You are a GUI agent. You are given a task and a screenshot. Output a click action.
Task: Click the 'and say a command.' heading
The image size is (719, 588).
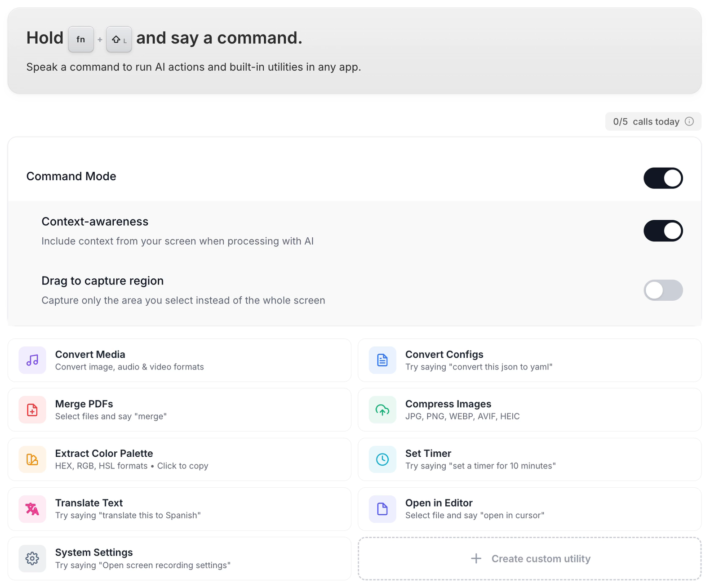click(219, 38)
